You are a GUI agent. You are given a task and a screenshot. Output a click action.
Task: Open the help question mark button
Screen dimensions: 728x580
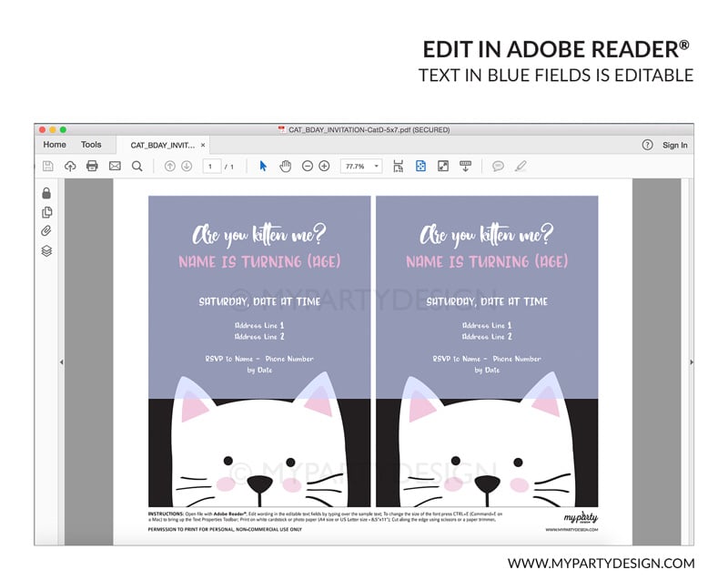coord(647,145)
